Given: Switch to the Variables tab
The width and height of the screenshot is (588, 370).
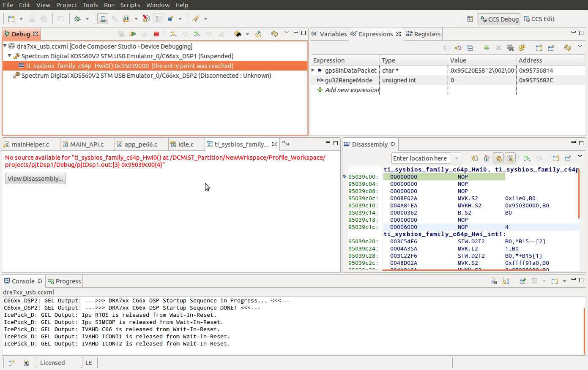Looking at the screenshot, I should (x=329, y=34).
